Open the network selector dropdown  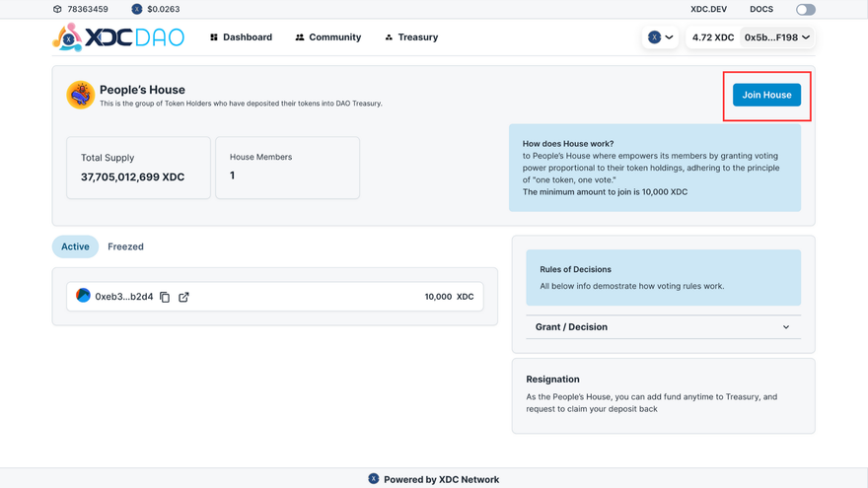pos(660,37)
